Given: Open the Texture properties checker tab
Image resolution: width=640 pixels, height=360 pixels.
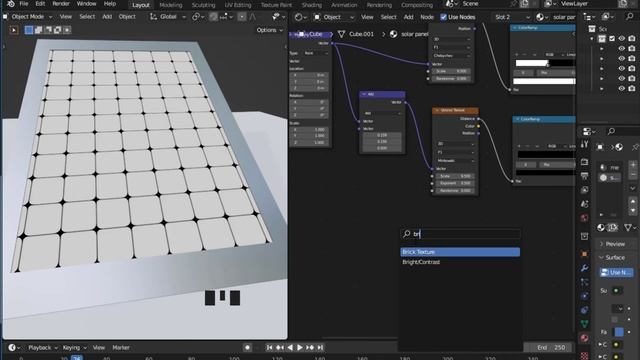Looking at the screenshot, I should point(584,355).
